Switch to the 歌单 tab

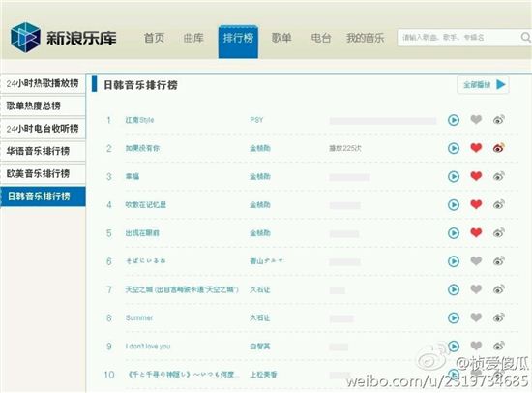point(281,38)
